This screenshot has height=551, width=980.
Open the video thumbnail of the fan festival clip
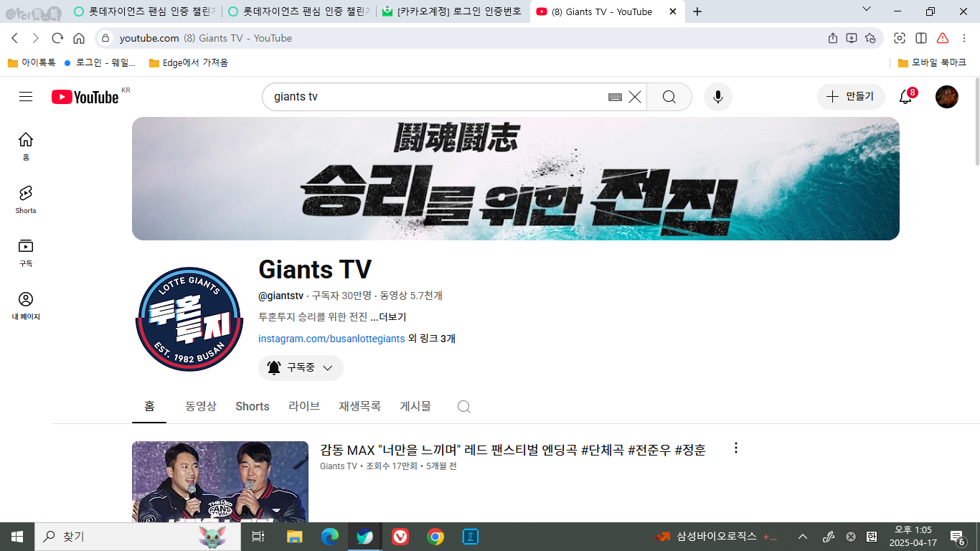(220, 481)
